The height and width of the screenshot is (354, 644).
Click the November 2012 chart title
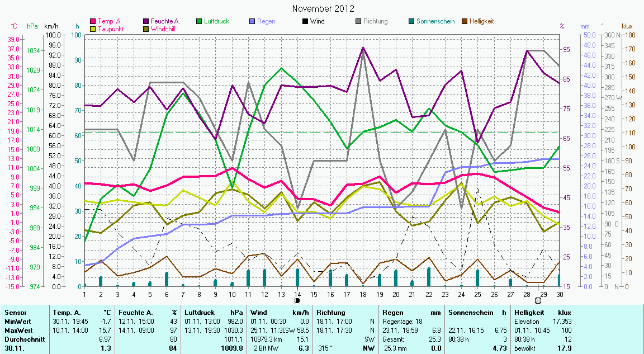point(323,8)
